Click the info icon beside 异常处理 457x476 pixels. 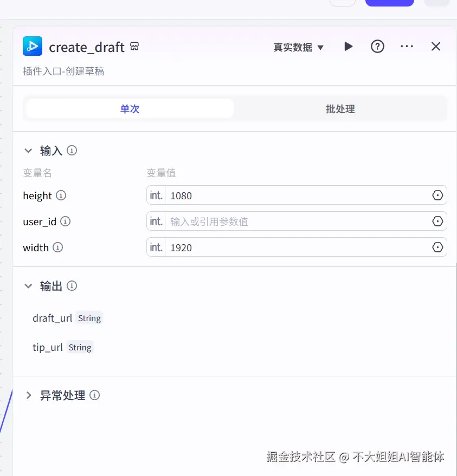pyautogui.click(x=95, y=395)
